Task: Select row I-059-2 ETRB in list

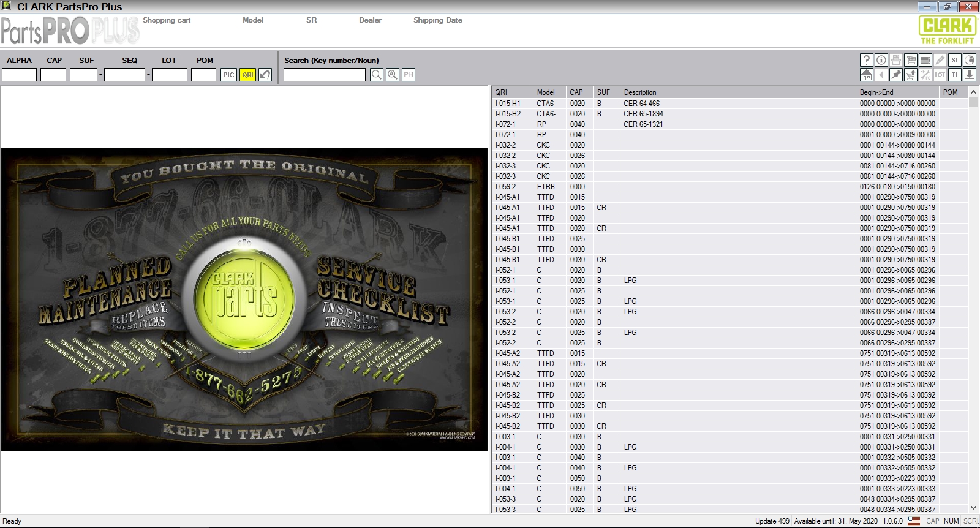Action: click(x=729, y=187)
